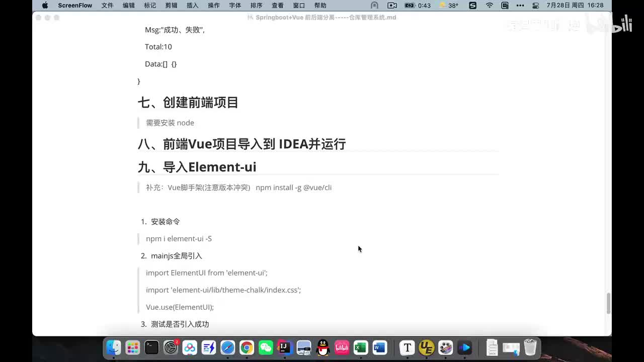
Task: Launch Microsoft Word from dock
Action: 380,347
